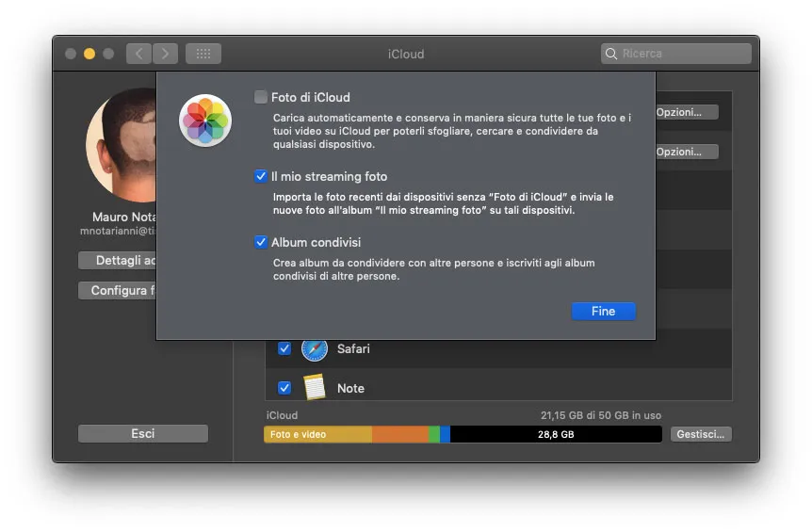Click the Il mio streaming foto label
The height and width of the screenshot is (532, 812).
pyautogui.click(x=330, y=176)
